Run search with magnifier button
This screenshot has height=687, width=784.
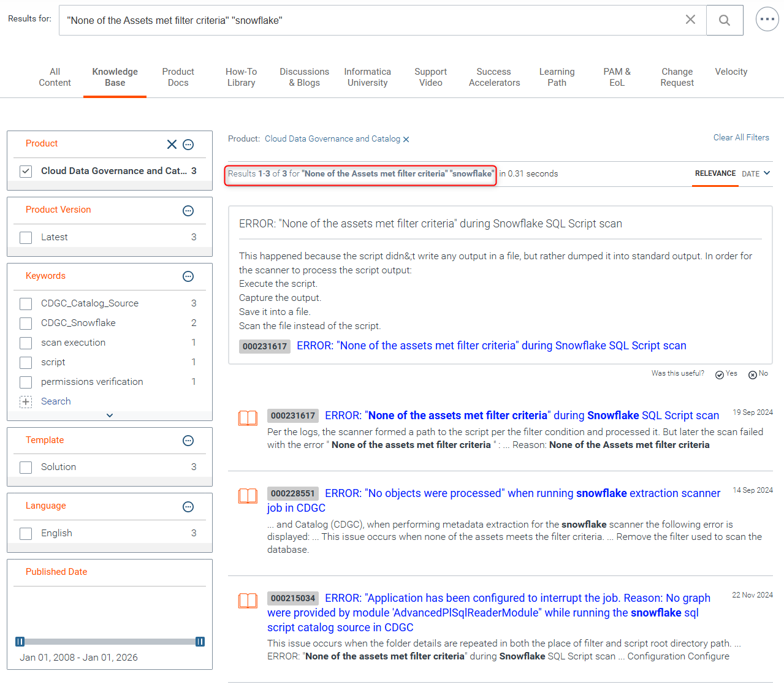[725, 20]
